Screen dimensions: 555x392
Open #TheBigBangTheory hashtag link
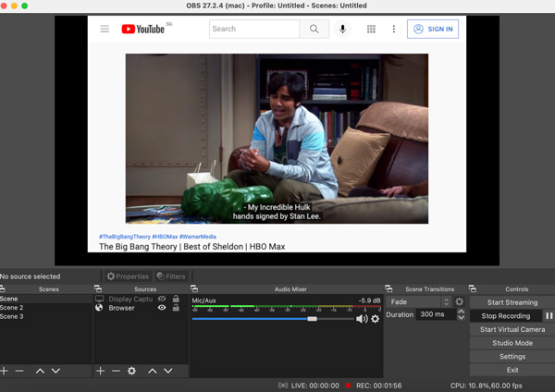(125, 237)
